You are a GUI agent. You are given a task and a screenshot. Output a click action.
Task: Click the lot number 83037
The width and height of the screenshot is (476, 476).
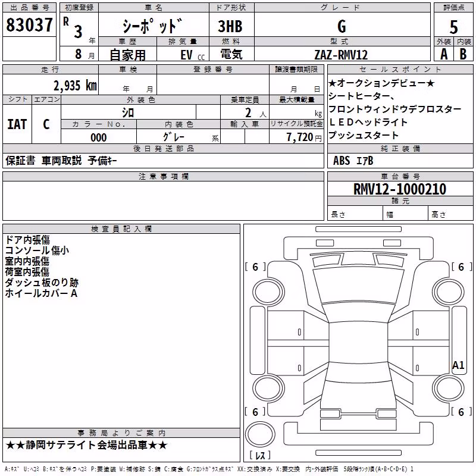pos(29,25)
